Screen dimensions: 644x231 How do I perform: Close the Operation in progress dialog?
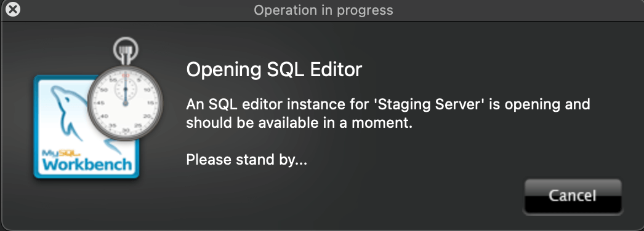point(13,9)
